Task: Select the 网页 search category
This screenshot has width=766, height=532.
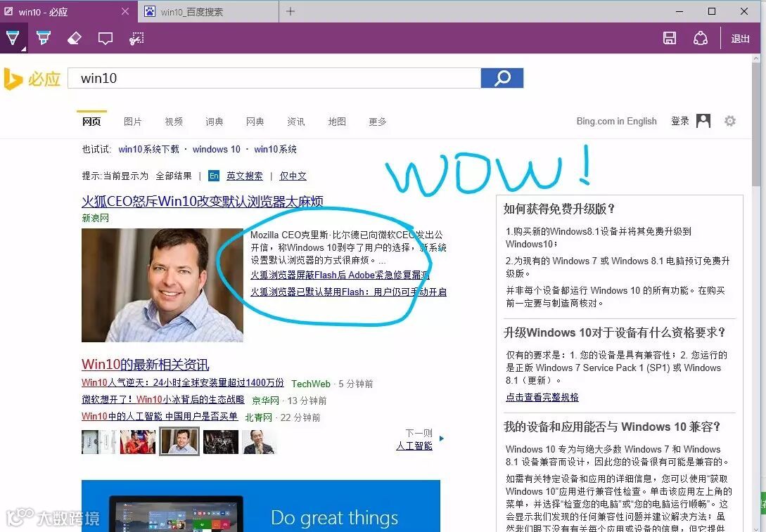Action: 91,122
